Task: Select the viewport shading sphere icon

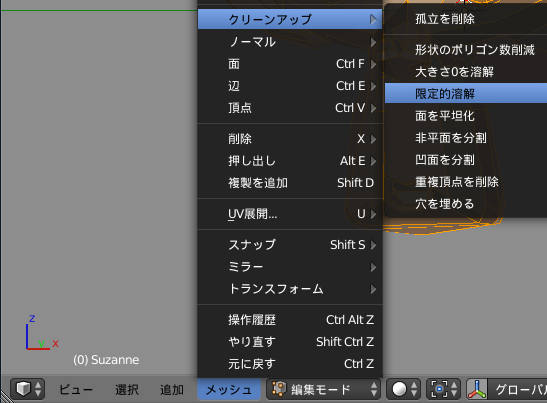Action: pos(399,389)
